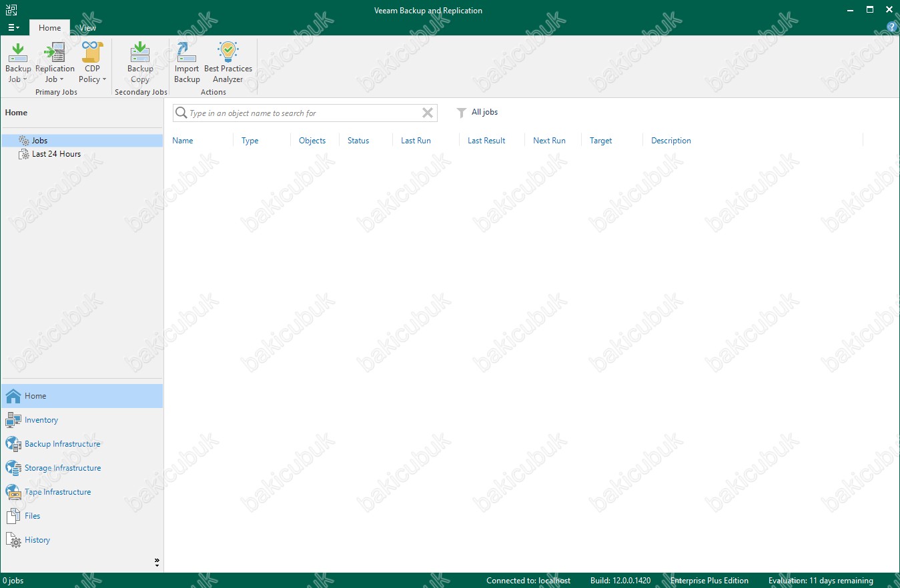Expand the Backup Job dropdown arrow
The width and height of the screenshot is (900, 588).
click(25, 79)
